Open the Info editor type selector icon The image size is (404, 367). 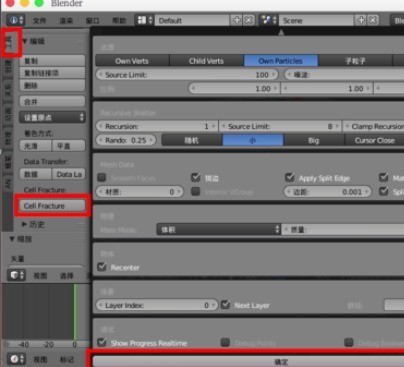[x=16, y=20]
